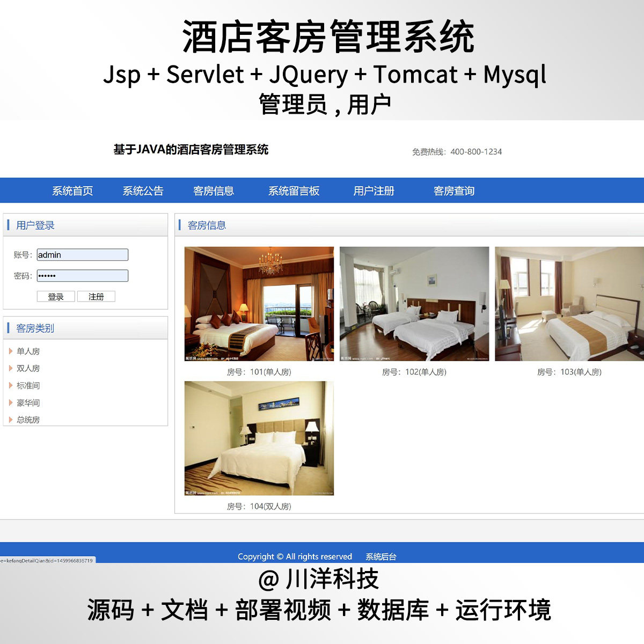Open the 客房信息 navigation tab
Screen dimensions: 644x644
(x=213, y=191)
